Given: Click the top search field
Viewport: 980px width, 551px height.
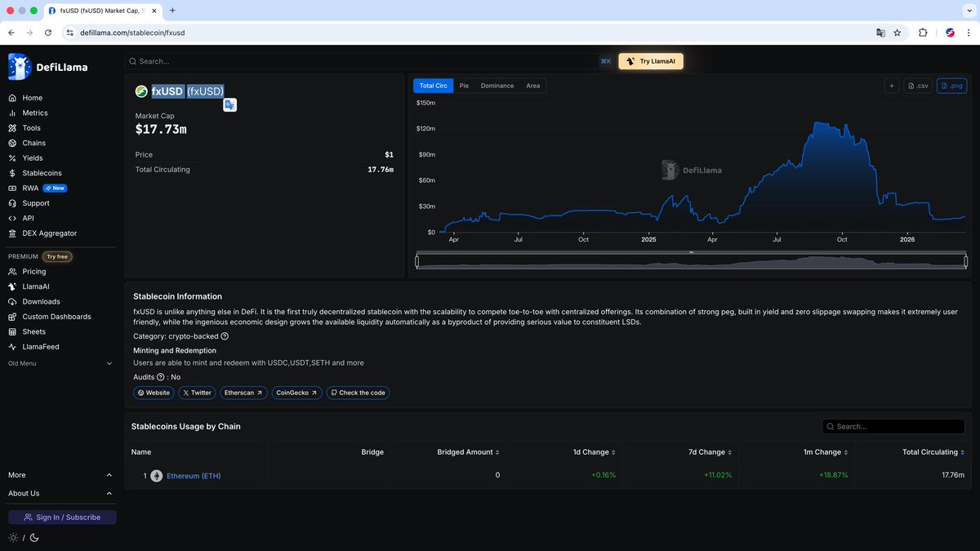Looking at the screenshot, I should click(x=369, y=61).
